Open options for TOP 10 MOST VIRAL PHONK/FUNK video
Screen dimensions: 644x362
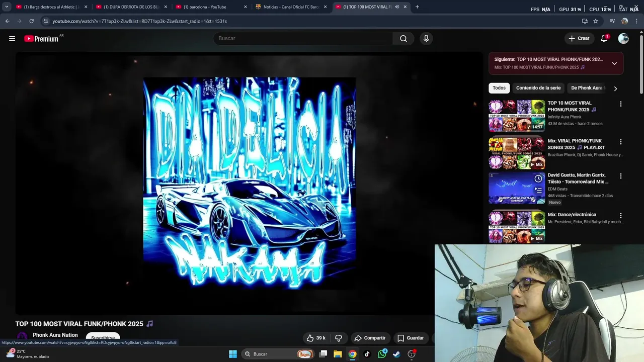click(620, 104)
